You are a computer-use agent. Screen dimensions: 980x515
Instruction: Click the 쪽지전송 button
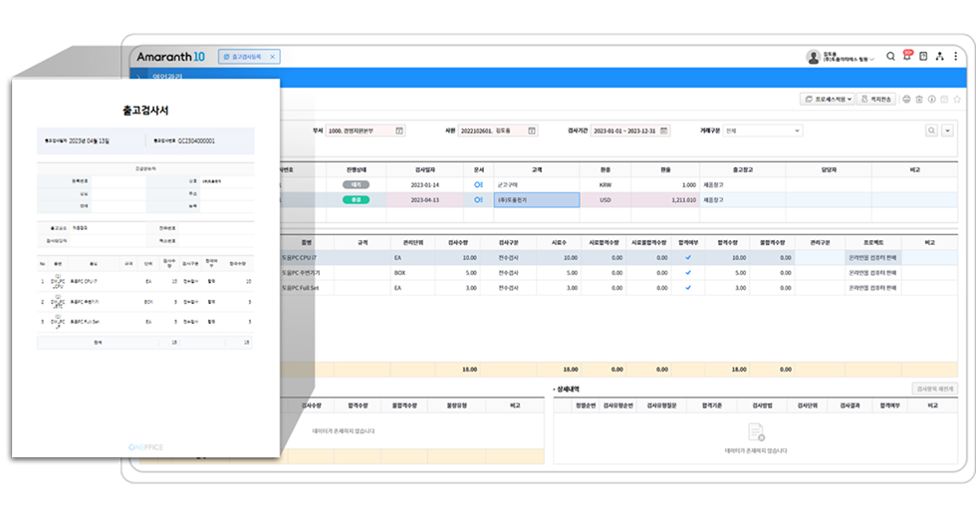(x=876, y=100)
